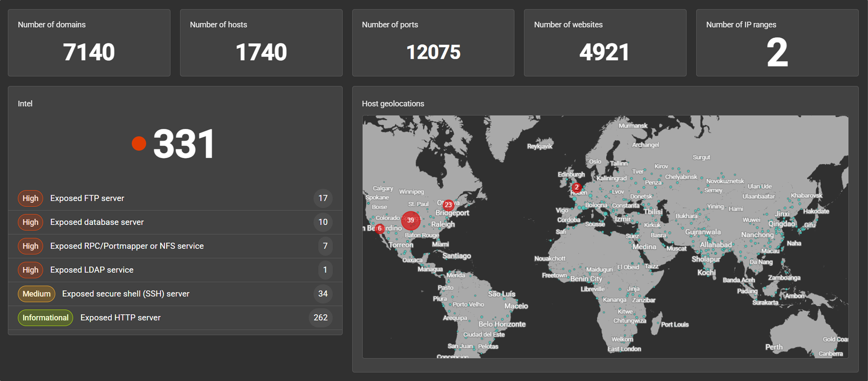Click the Medium severity badge

(x=36, y=294)
